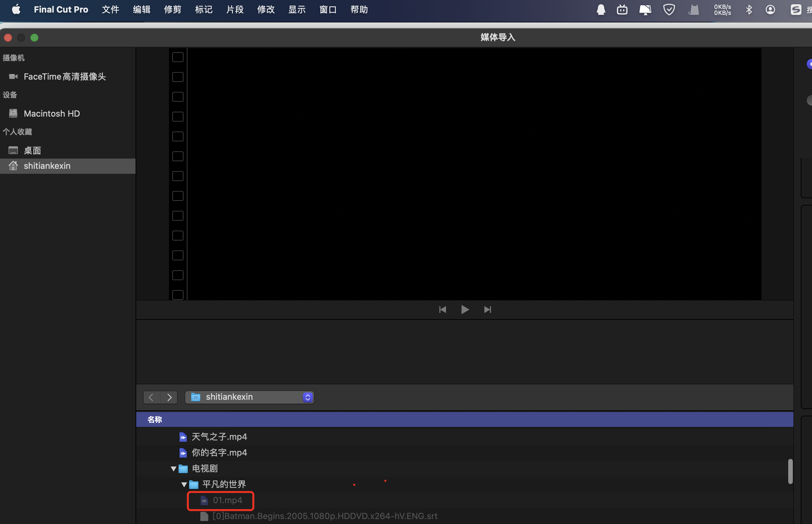
Task: Open the shitiankexin folder path dropdown
Action: pos(249,397)
